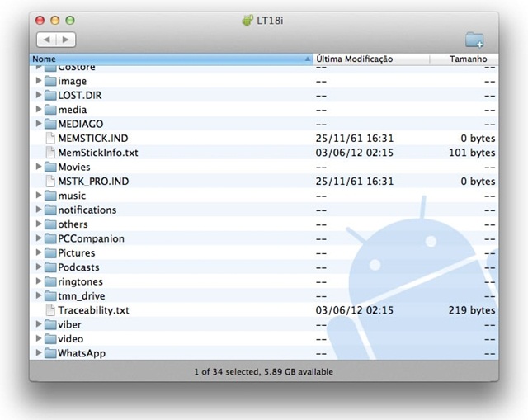Expand the ringtones folder disclosure triangle

pyautogui.click(x=39, y=281)
